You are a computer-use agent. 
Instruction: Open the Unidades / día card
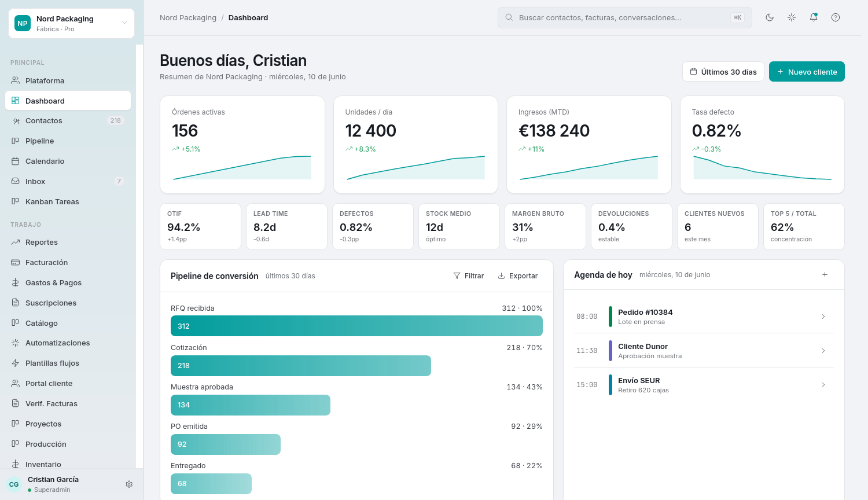coord(415,145)
